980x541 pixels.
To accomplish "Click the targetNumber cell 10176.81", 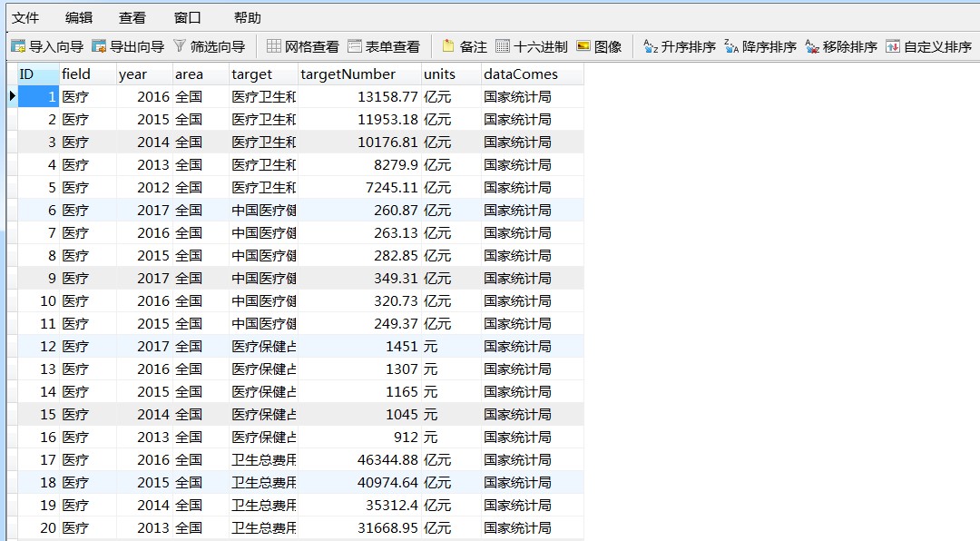I will [x=360, y=142].
